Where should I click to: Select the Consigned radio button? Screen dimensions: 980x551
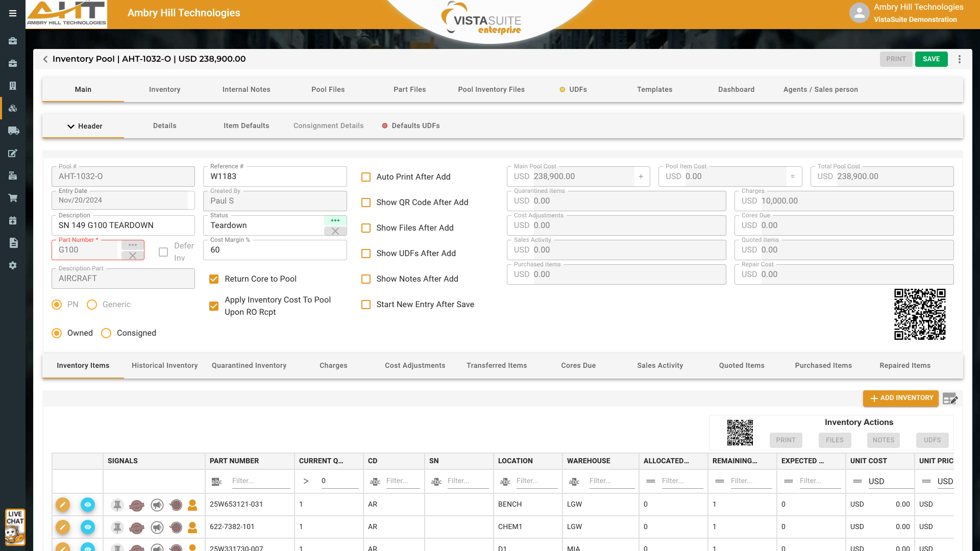click(106, 333)
